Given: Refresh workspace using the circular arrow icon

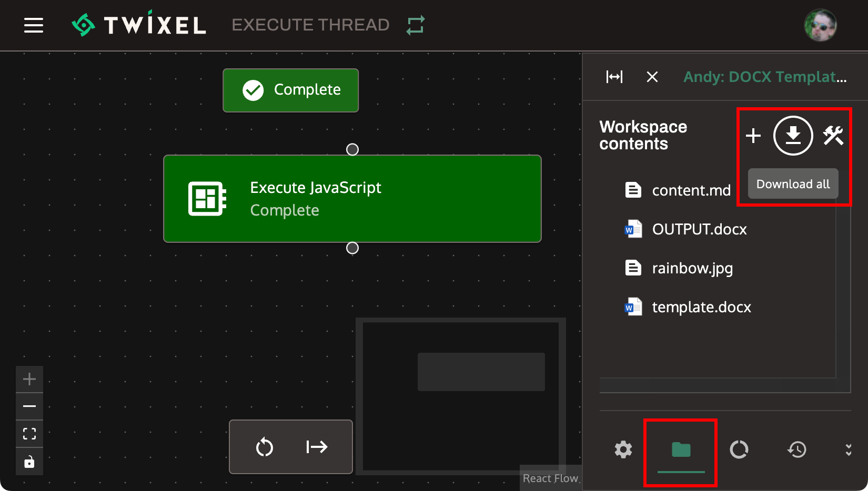Looking at the screenshot, I should (740, 449).
